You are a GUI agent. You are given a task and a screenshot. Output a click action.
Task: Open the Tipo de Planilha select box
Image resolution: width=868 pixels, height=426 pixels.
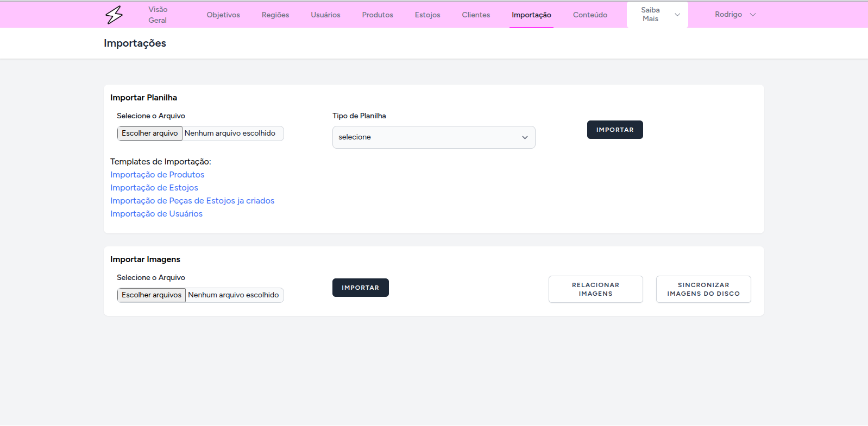click(433, 137)
